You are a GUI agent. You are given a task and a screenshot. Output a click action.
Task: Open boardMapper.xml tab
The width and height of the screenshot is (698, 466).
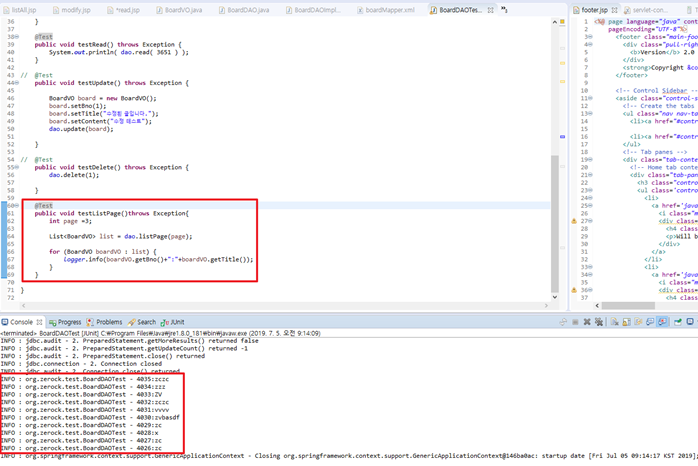386,10
